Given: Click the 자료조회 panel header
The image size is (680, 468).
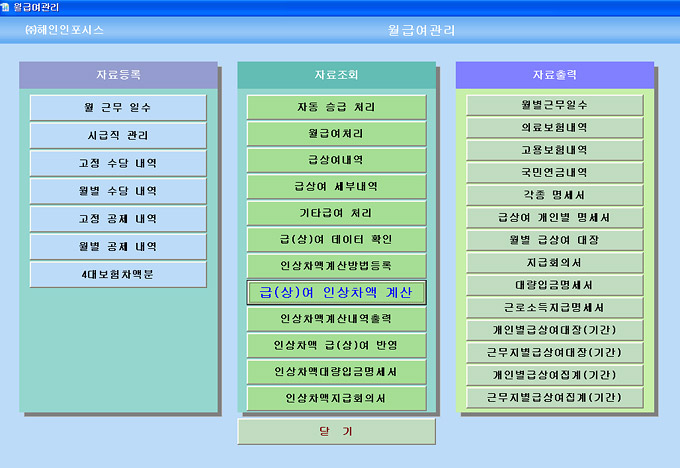Looking at the screenshot, I should (337, 75).
